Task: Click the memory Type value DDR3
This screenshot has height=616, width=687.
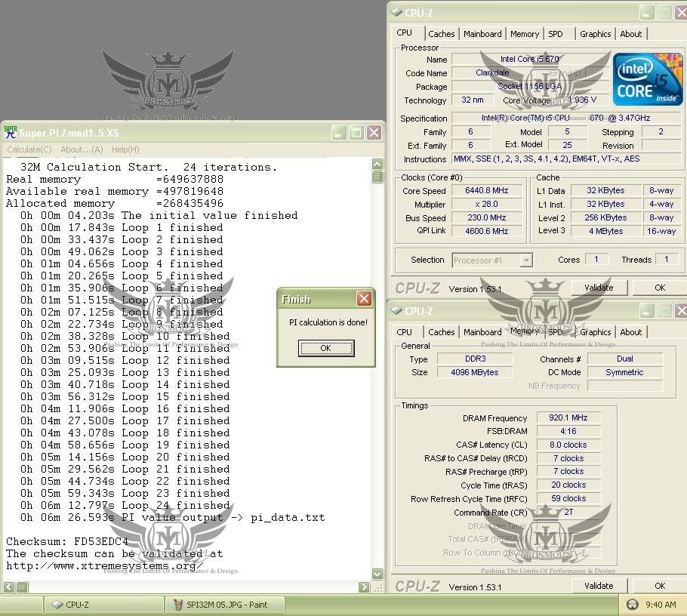Action: point(475,359)
